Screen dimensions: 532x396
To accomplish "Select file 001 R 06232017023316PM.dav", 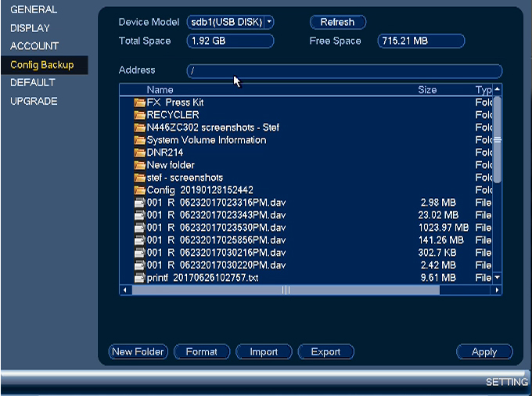I will (216, 203).
